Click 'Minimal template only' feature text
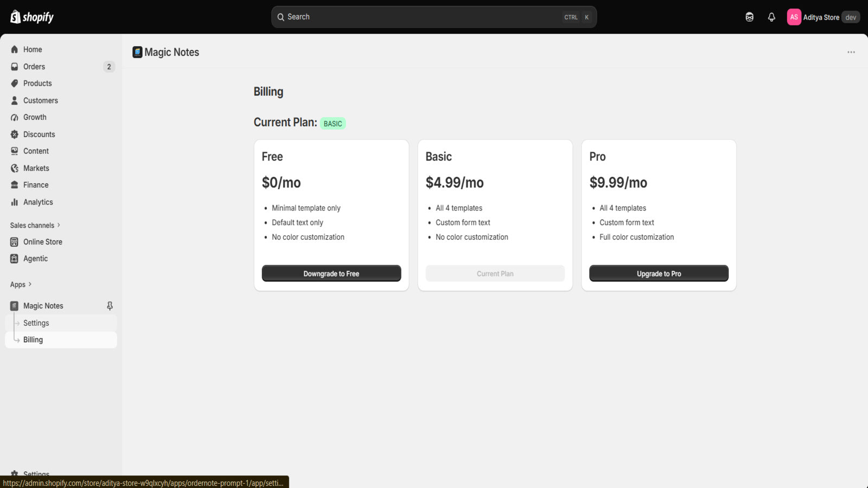This screenshot has height=488, width=868. point(306,208)
